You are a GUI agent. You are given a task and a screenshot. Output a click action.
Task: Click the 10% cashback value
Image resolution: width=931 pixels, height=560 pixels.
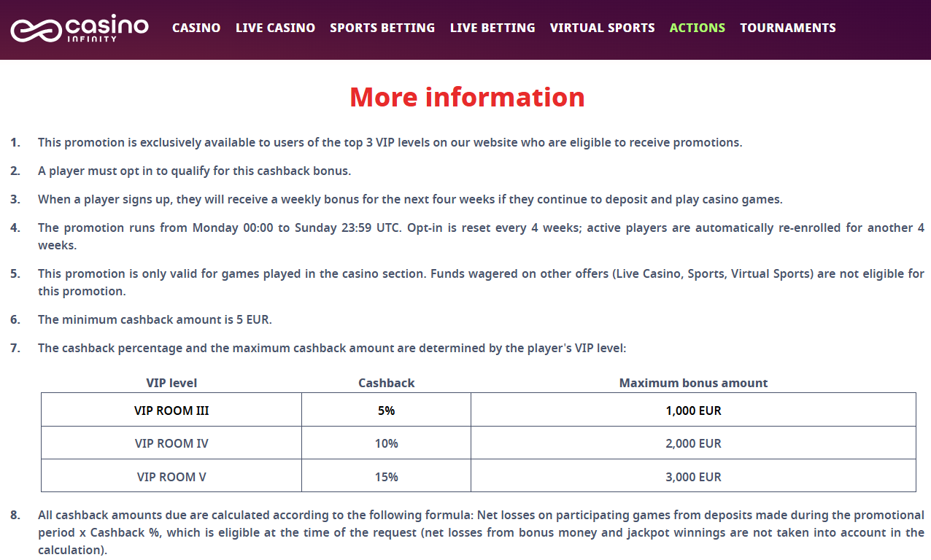point(386,443)
